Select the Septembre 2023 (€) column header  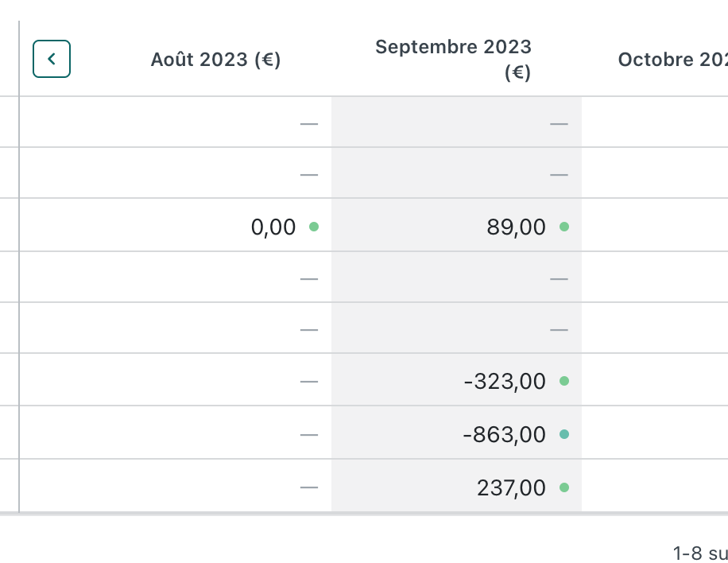point(454,60)
